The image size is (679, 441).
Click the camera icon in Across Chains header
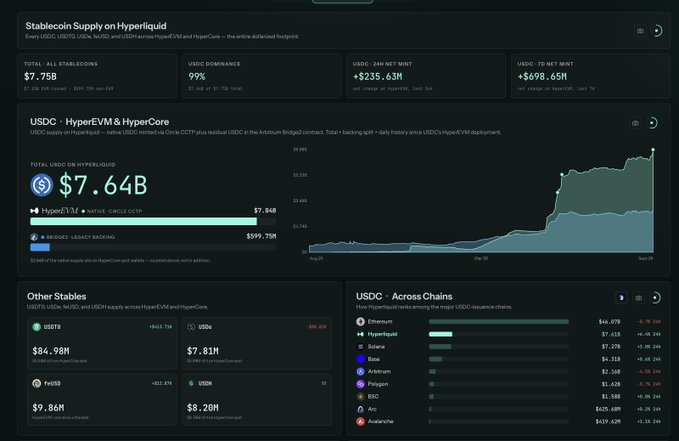[638, 298]
